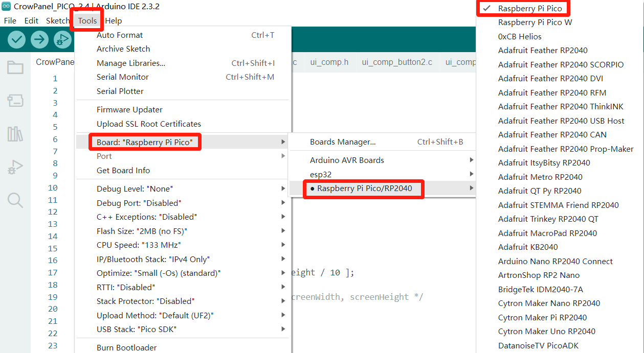Select Archive Sketch menu entry

coord(184,49)
